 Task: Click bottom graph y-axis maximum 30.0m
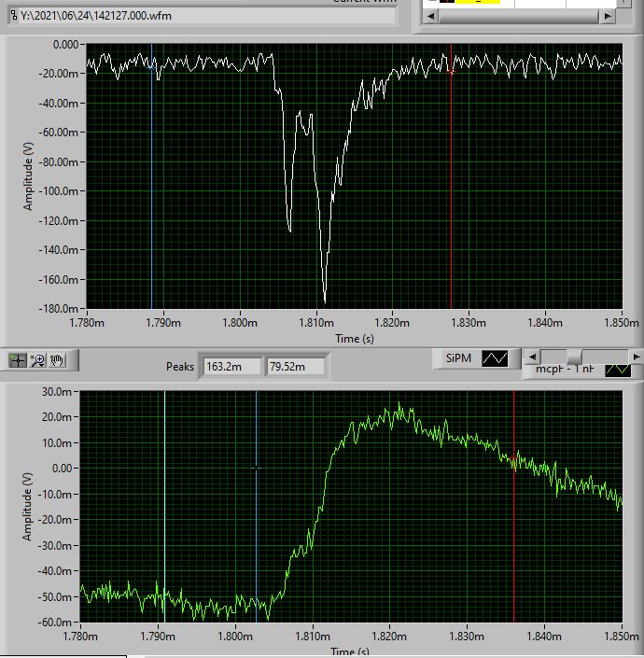coord(57,391)
